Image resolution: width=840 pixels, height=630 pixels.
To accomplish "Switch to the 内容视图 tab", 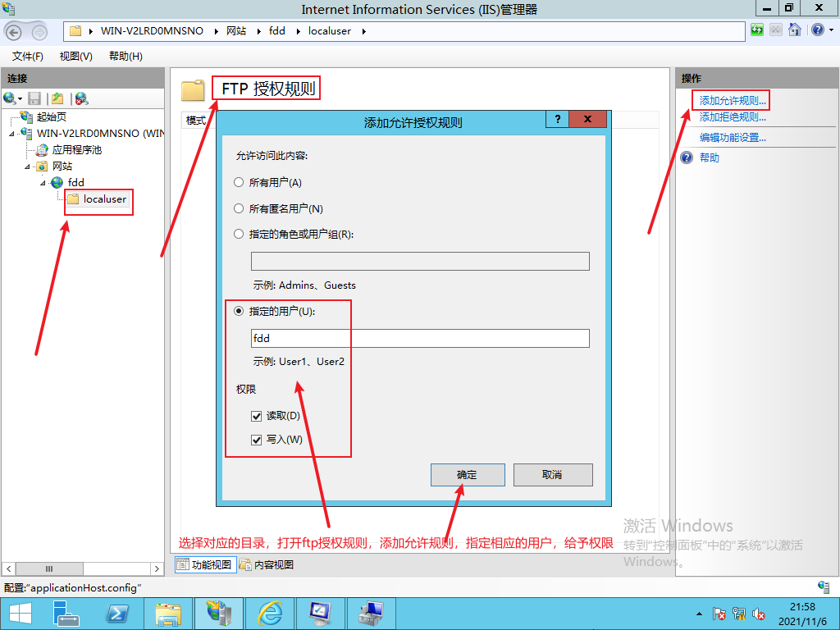I will 267,564.
